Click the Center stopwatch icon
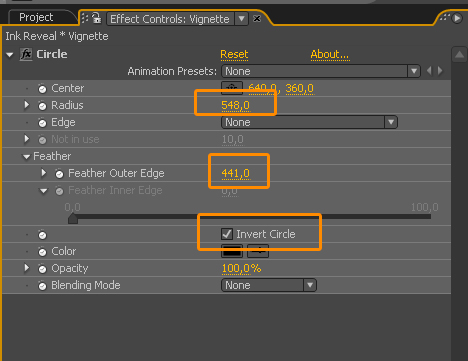The height and width of the screenshot is (361, 468). (42, 89)
